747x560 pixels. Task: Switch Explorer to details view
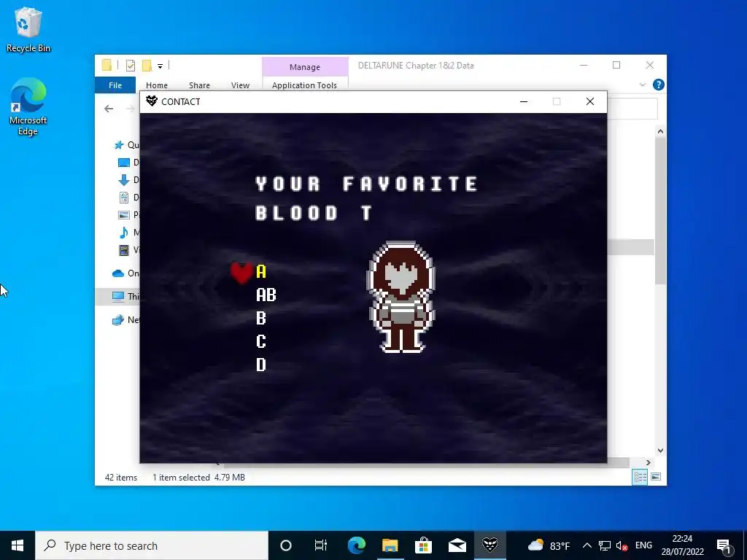(640, 477)
